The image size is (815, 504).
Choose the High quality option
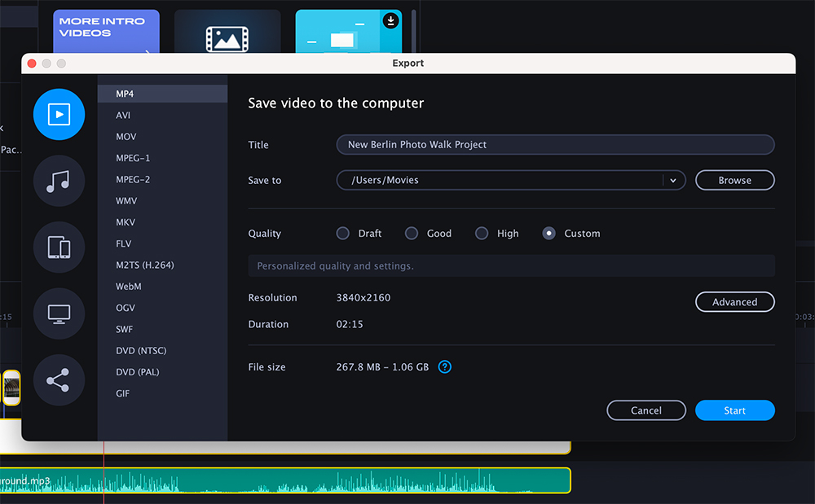482,234
